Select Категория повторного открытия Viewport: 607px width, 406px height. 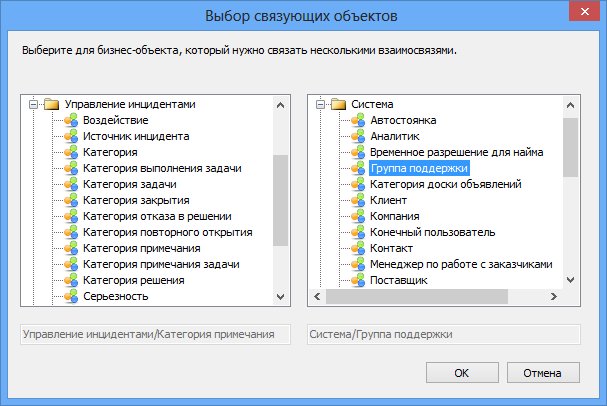click(x=168, y=232)
